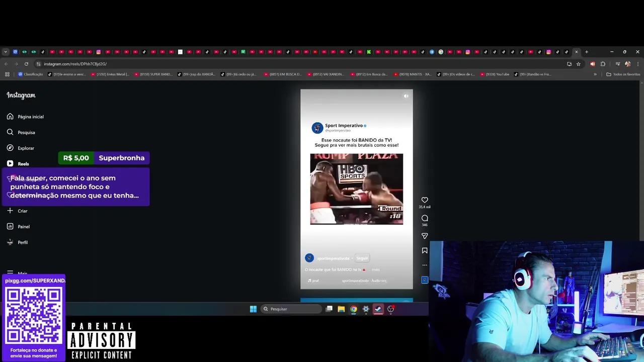The image size is (644, 362).
Task: Click reel audio original label
Action: coord(364,281)
